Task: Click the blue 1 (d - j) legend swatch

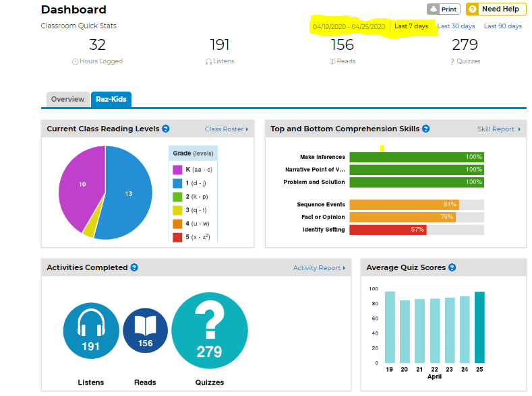Action: tap(177, 183)
